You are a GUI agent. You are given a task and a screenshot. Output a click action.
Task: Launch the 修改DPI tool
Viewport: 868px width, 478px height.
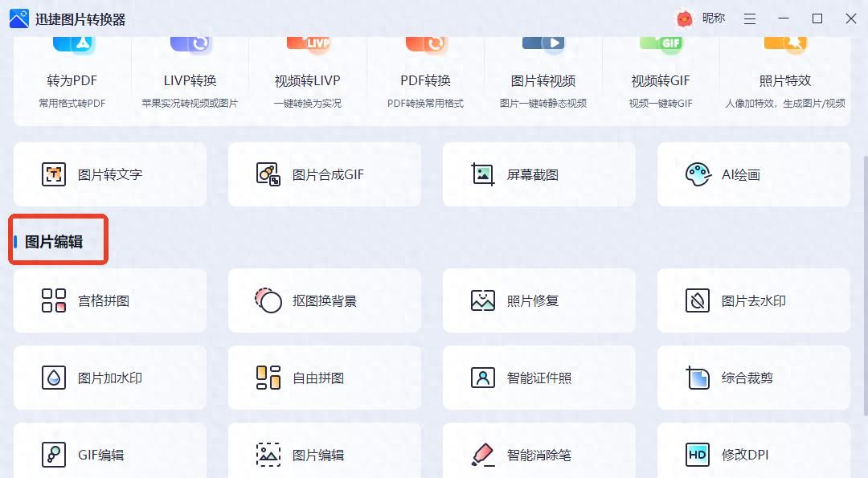coord(753,454)
